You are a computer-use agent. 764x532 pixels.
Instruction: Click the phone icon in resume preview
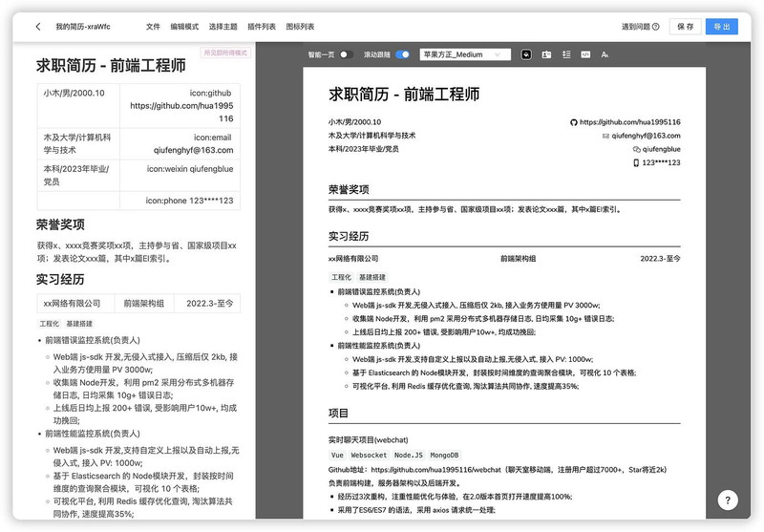click(x=636, y=162)
